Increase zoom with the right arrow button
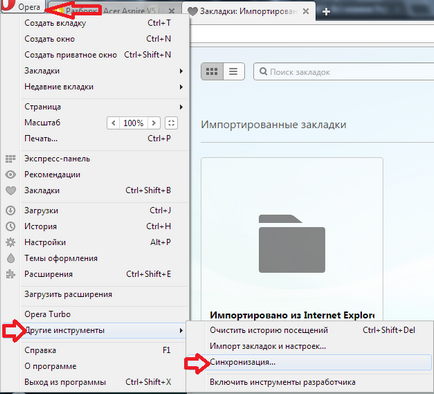The width and height of the screenshot is (434, 394). pos(154,123)
